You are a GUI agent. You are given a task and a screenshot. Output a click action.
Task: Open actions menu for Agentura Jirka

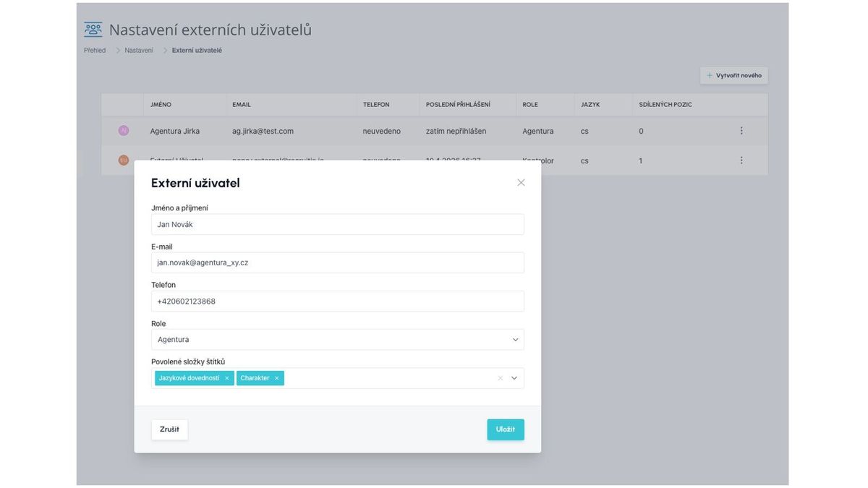[741, 131]
